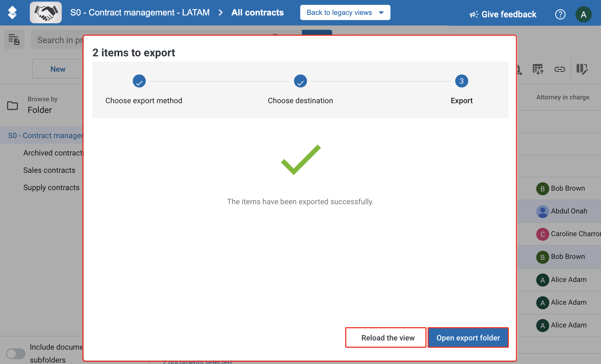
Task: Click Bob Brown's first avatar
Action: (542, 188)
